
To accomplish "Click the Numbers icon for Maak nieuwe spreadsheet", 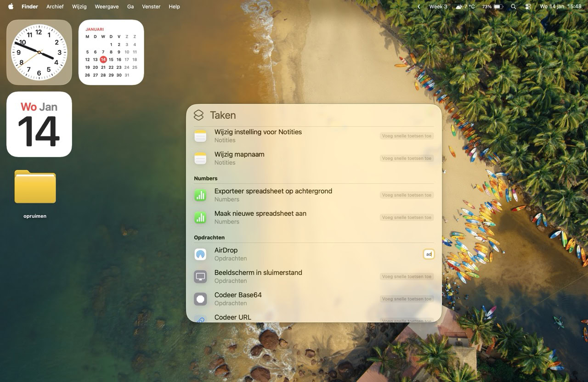I will 200,217.
